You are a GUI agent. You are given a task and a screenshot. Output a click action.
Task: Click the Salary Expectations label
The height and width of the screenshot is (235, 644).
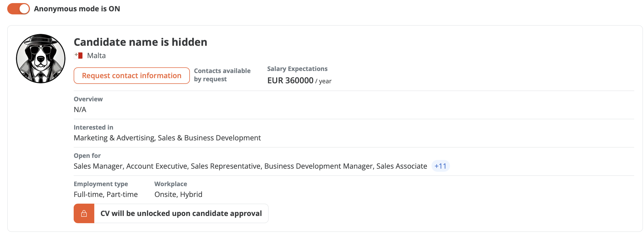click(297, 69)
